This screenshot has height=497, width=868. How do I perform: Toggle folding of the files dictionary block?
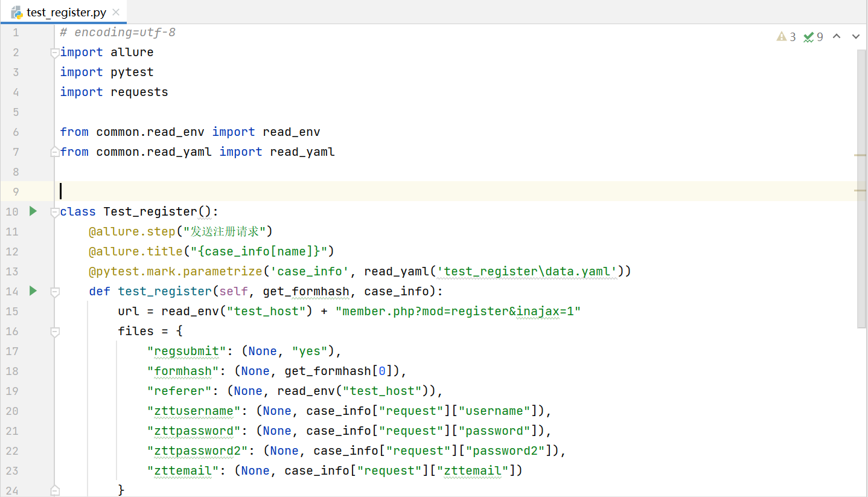pos(54,331)
